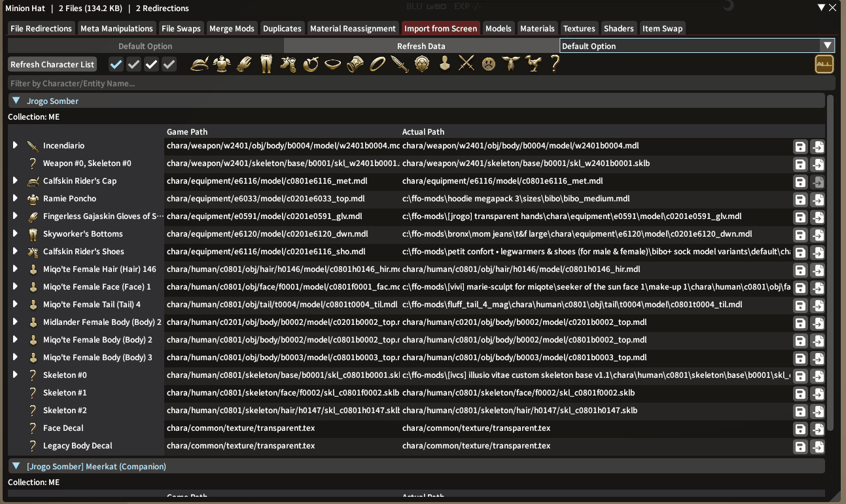
Task: Expand the Calfskin Rider's Cap row
Action: [15, 180]
